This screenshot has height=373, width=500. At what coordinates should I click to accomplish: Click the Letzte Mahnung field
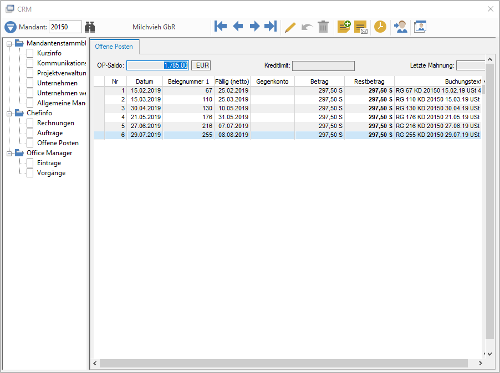[x=470, y=65]
